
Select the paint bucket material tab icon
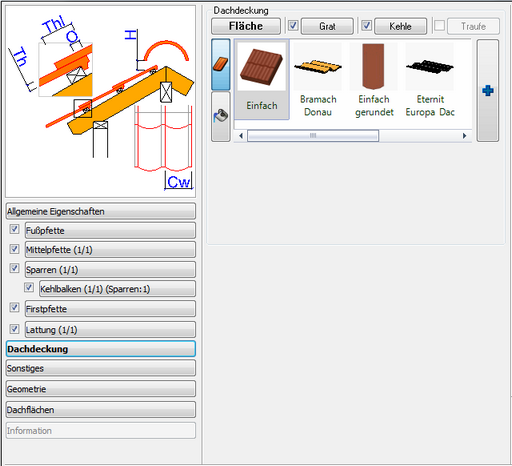coord(220,116)
